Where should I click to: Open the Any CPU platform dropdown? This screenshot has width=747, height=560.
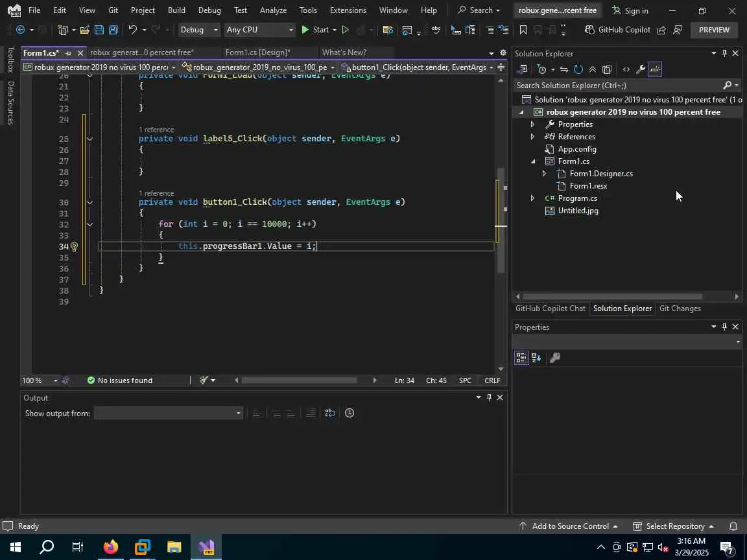pos(259,30)
